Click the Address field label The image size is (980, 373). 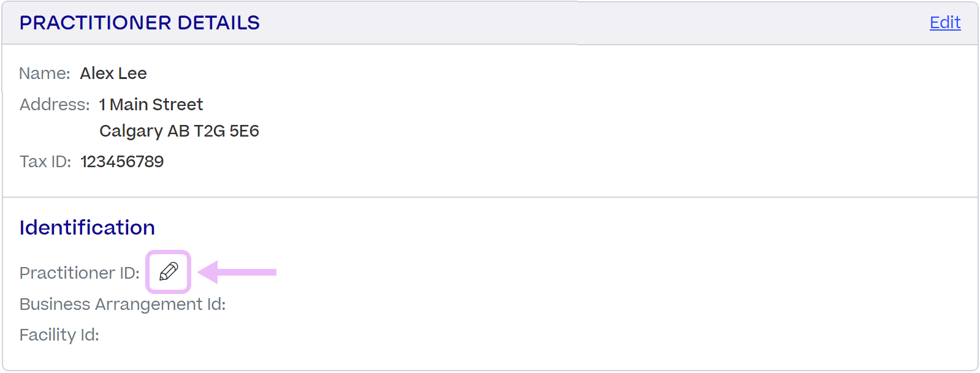click(x=55, y=105)
